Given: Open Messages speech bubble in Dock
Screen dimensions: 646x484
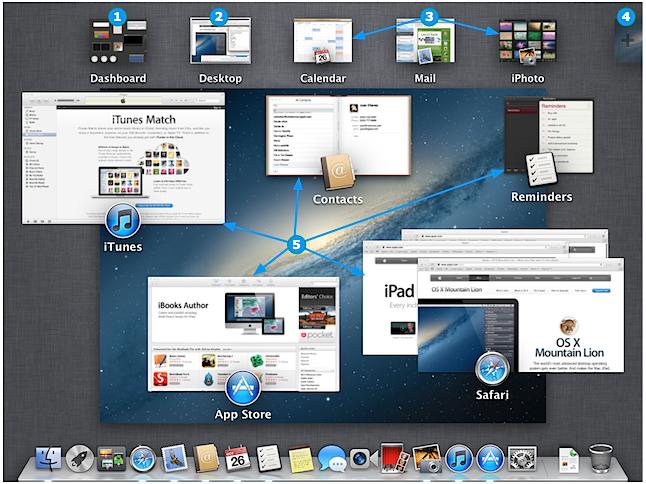Looking at the screenshot, I should [332, 459].
